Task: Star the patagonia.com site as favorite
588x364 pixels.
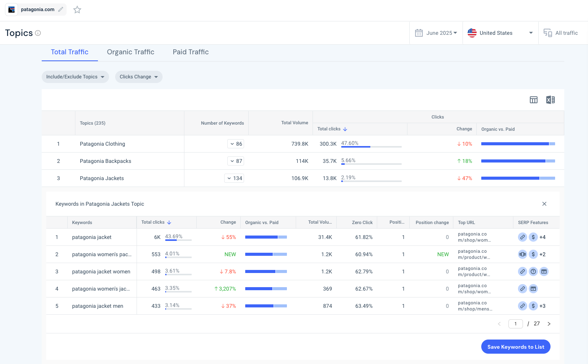Action: coord(77,10)
